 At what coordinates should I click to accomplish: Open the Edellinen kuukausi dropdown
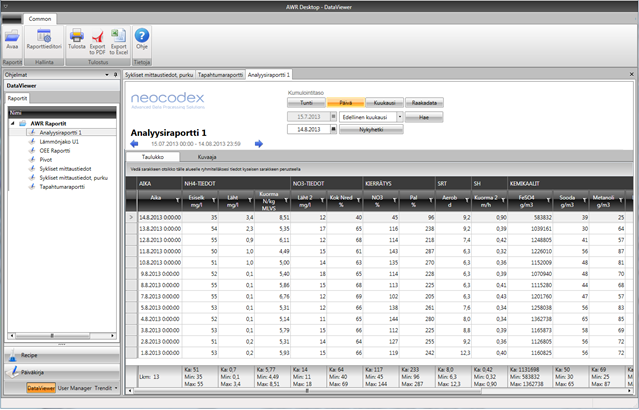coord(400,116)
